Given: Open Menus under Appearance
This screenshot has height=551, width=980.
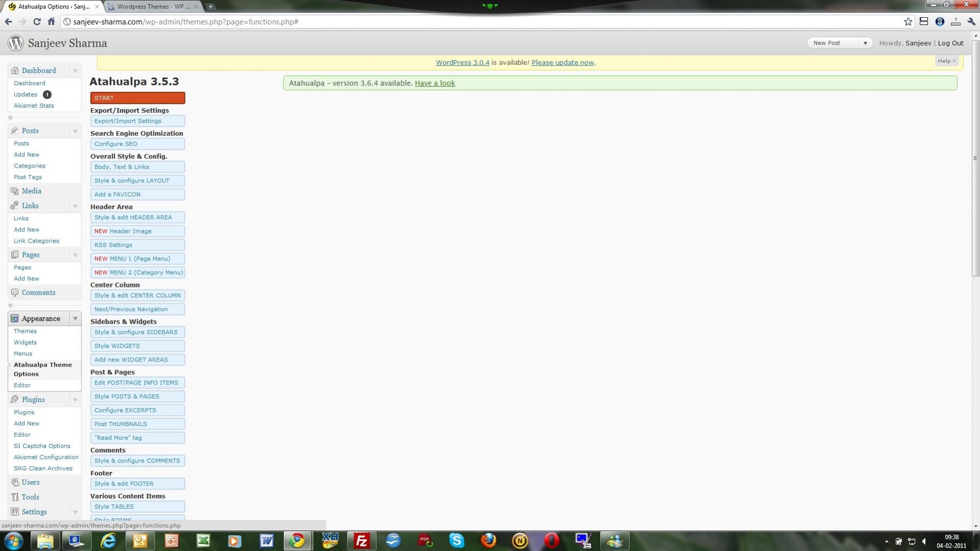Looking at the screenshot, I should click(23, 353).
